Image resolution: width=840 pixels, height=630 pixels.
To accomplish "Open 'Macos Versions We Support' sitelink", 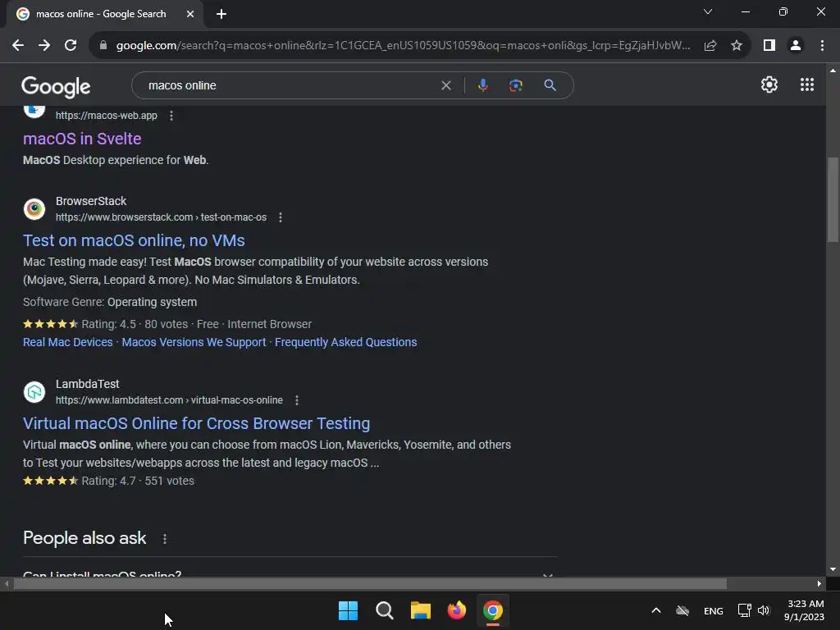I will click(194, 342).
